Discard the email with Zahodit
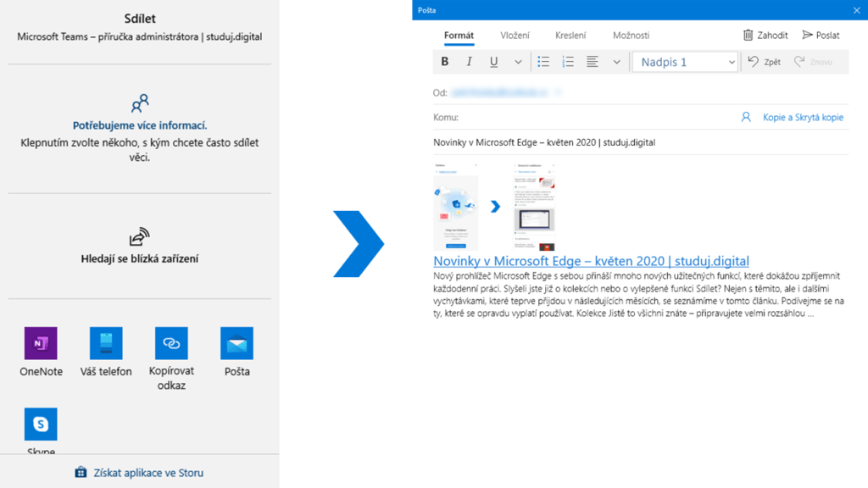 (765, 36)
